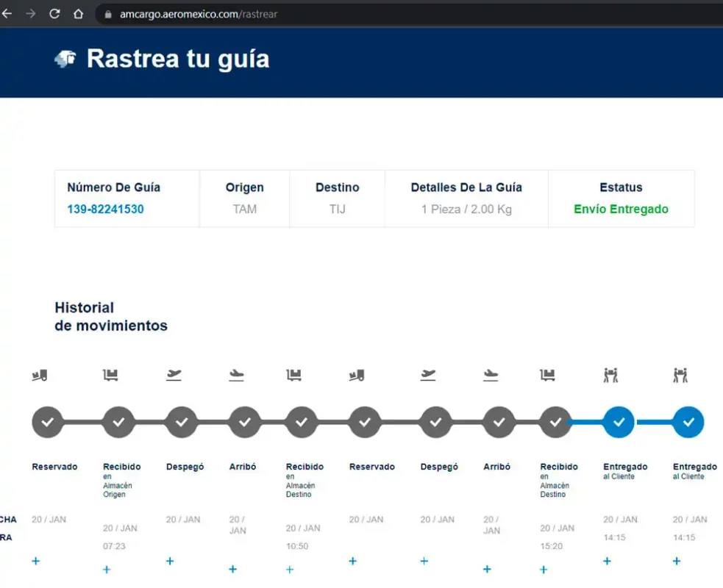Expand details for Recibido en Almacén Origen 07:23

[107, 570]
